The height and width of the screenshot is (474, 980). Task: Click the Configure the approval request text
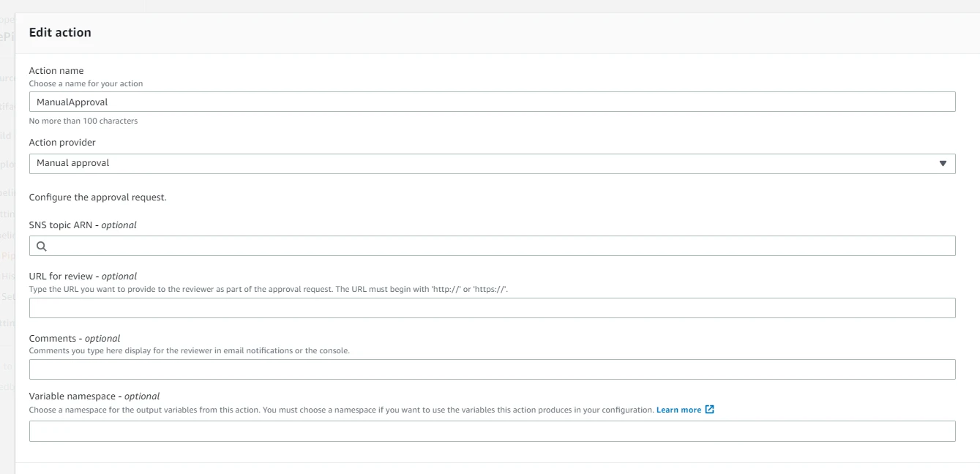[98, 197]
